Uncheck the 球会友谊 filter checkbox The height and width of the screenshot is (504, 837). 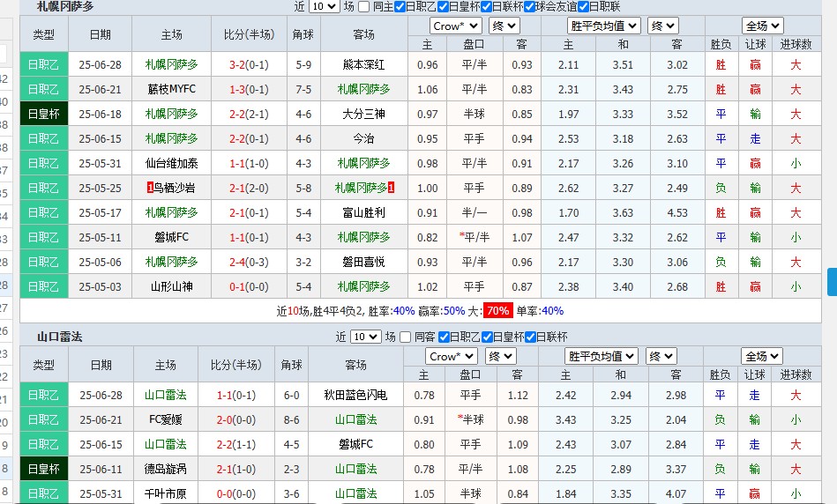[529, 6]
